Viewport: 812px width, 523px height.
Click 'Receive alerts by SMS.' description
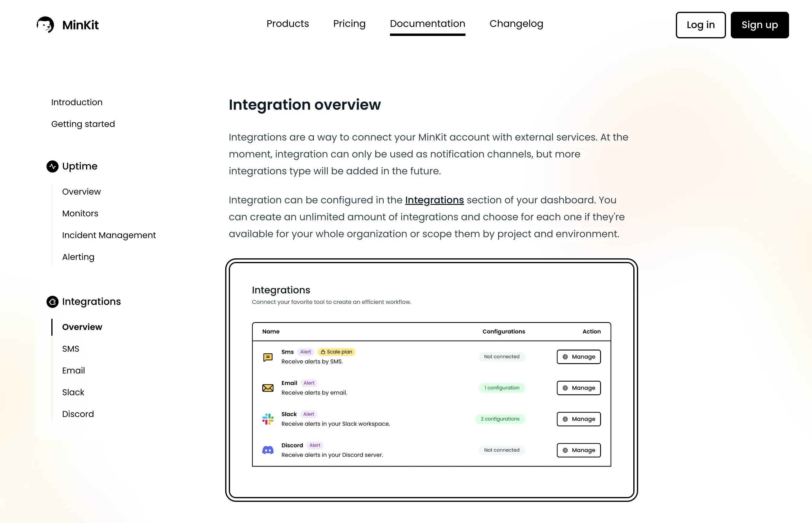coord(312,362)
